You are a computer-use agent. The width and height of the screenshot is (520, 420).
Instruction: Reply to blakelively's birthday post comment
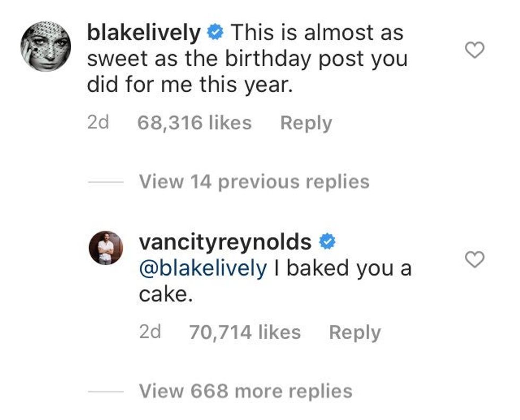306,123
